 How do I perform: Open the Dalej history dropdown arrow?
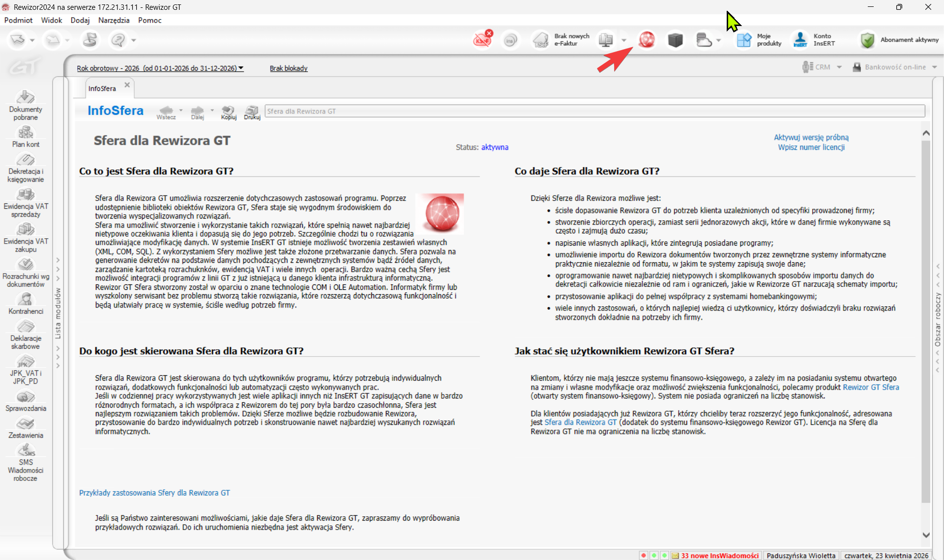pyautogui.click(x=212, y=111)
